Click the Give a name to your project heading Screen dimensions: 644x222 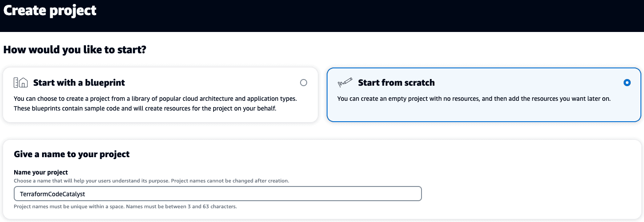pyautogui.click(x=72, y=155)
